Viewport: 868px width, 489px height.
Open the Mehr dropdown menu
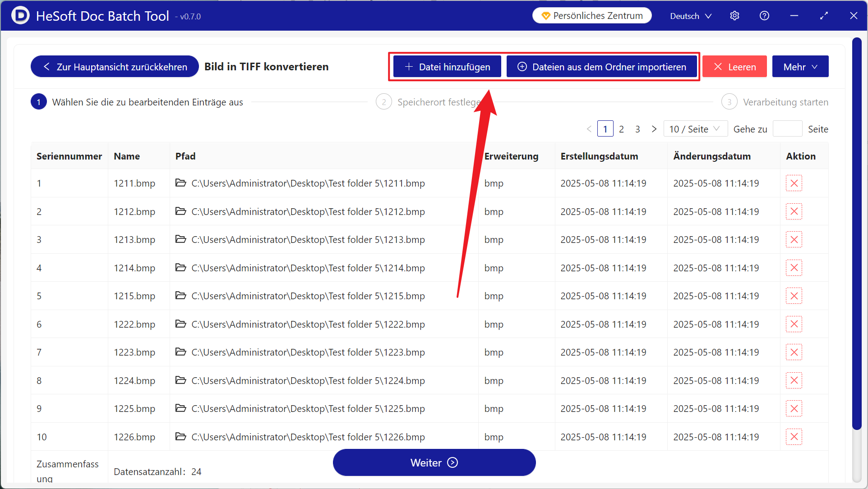800,67
